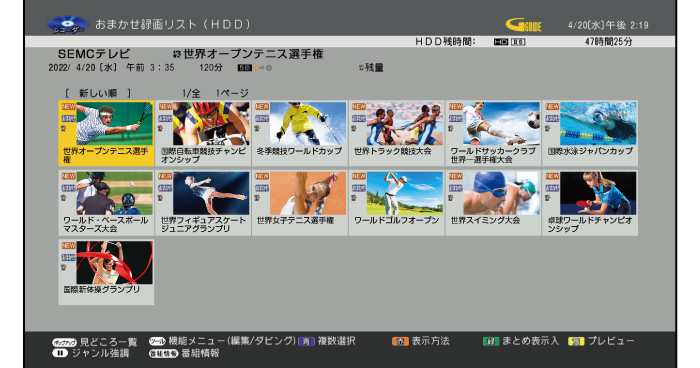This screenshot has height=368, width=700.
Task: Change the 新しい順 sort order
Action: (x=98, y=93)
